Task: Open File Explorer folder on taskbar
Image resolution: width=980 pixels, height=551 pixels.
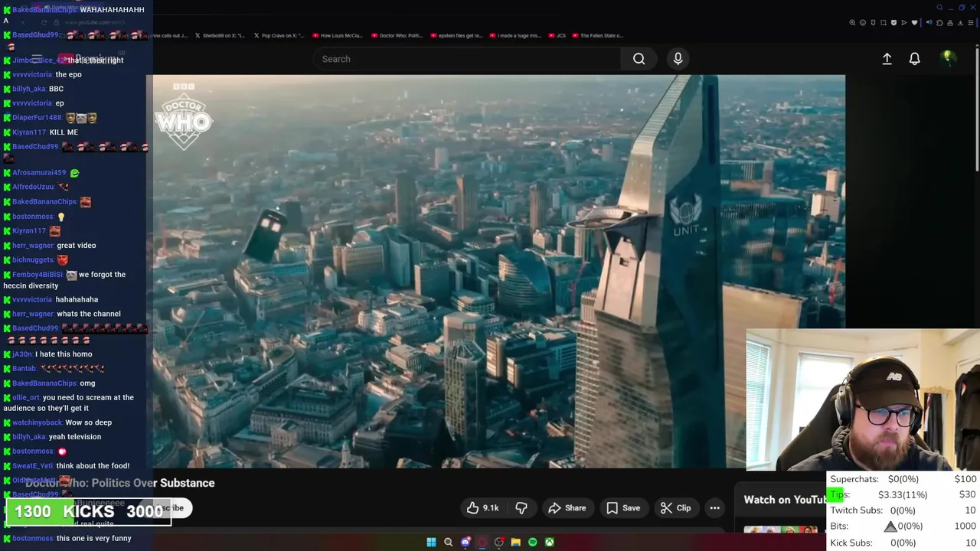Action: [x=516, y=542]
